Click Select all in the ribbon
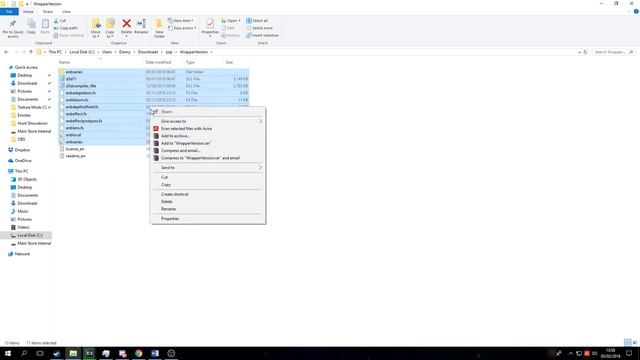The image size is (640, 360). [257, 20]
